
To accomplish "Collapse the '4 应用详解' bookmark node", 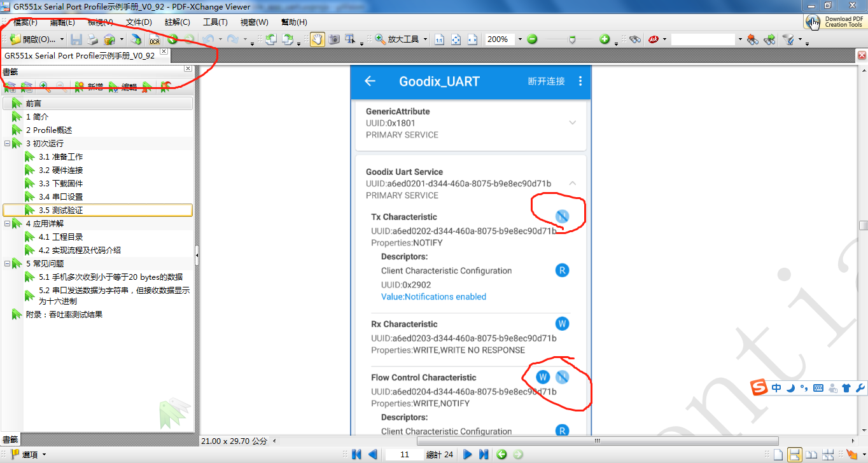I will pyautogui.click(x=7, y=224).
